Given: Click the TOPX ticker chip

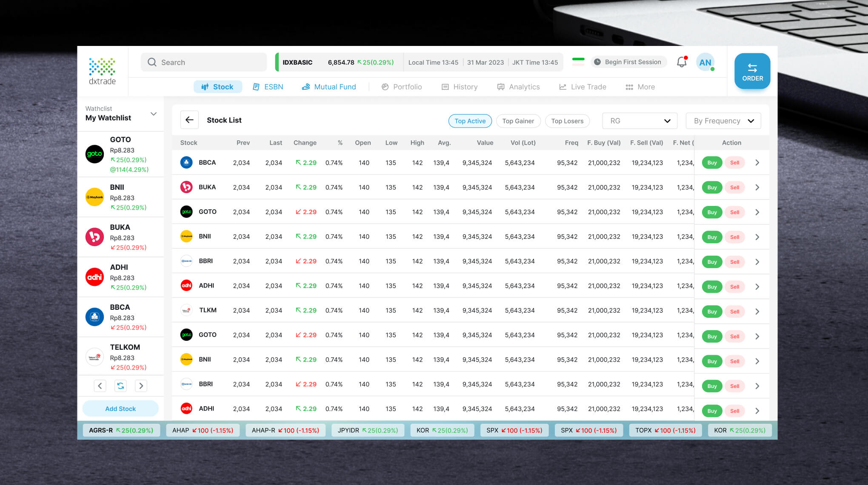Looking at the screenshot, I should click(665, 430).
